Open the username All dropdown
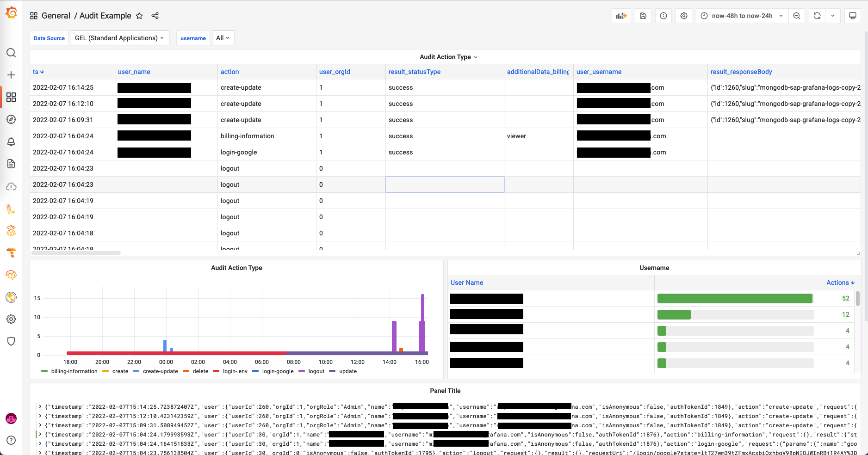The height and width of the screenshot is (455, 868). [223, 38]
